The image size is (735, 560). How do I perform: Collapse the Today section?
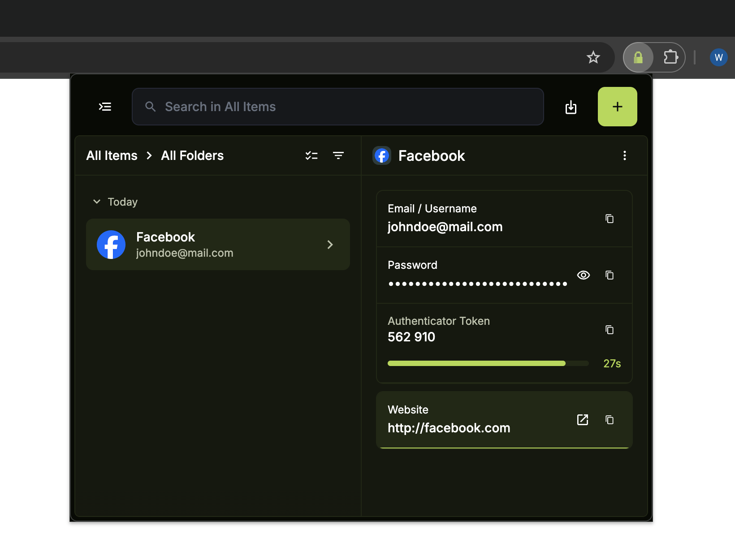pyautogui.click(x=97, y=202)
